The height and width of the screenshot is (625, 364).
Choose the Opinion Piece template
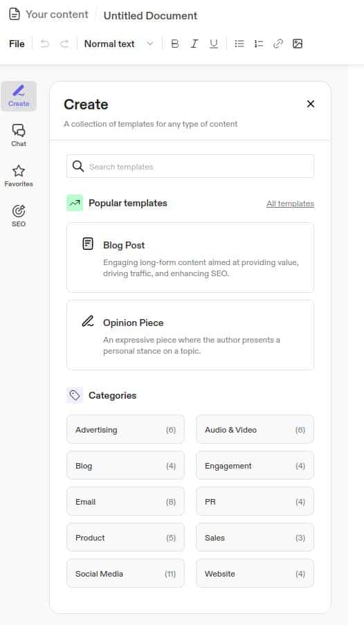(x=190, y=335)
